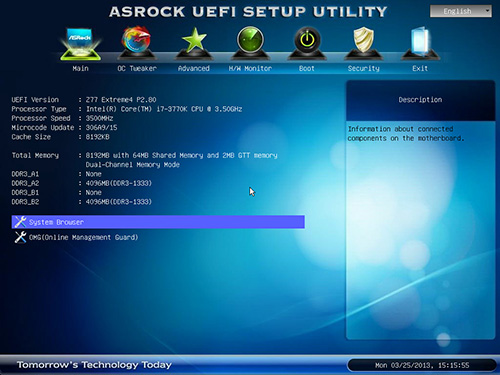Click the Total Memory 8192MB line
500x375 pixels.
pos(181,155)
